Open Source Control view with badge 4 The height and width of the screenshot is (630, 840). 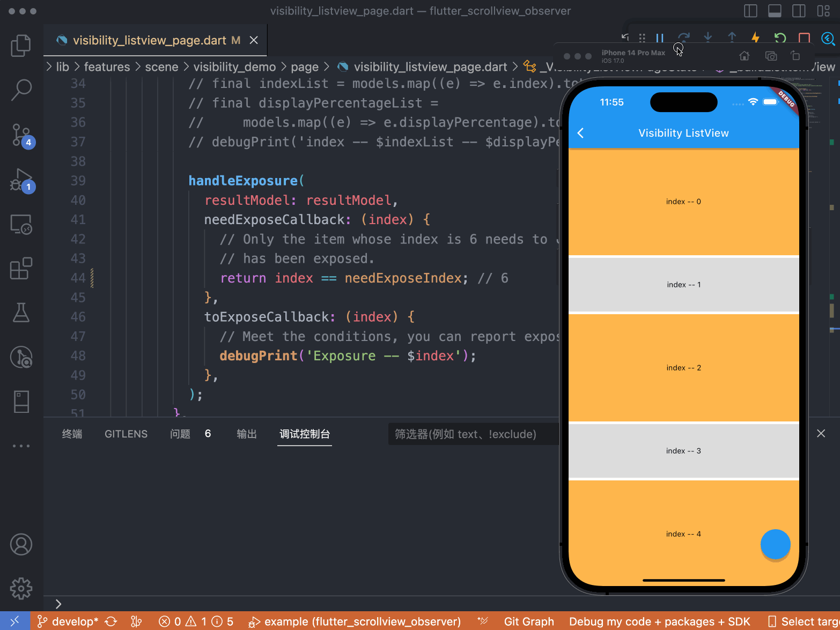pos(23,135)
